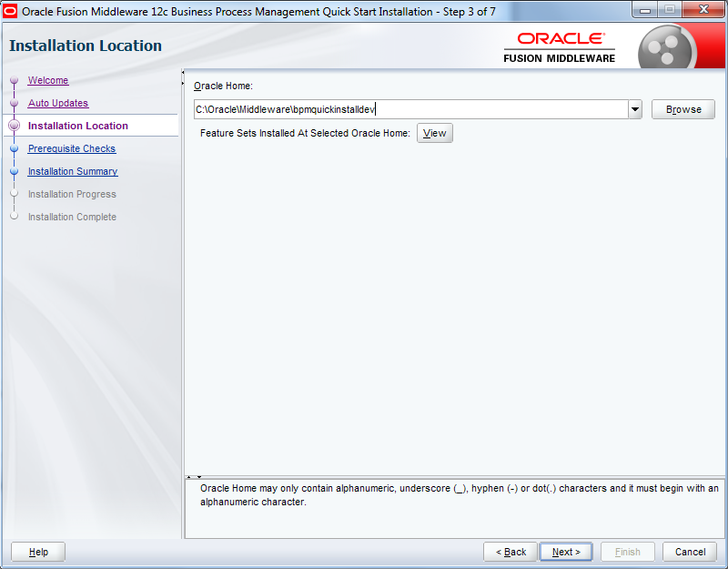The height and width of the screenshot is (569, 728).
Task: Cancel the installation
Action: click(690, 552)
